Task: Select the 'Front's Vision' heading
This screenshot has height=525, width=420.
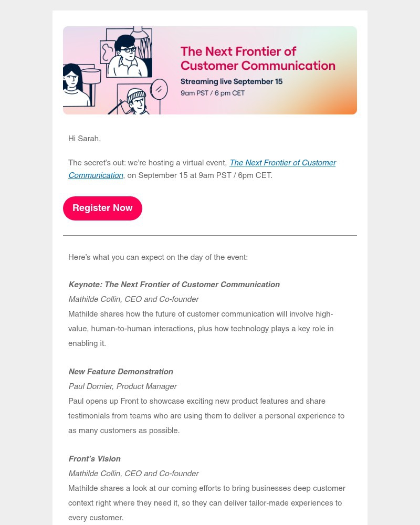Action: click(94, 459)
